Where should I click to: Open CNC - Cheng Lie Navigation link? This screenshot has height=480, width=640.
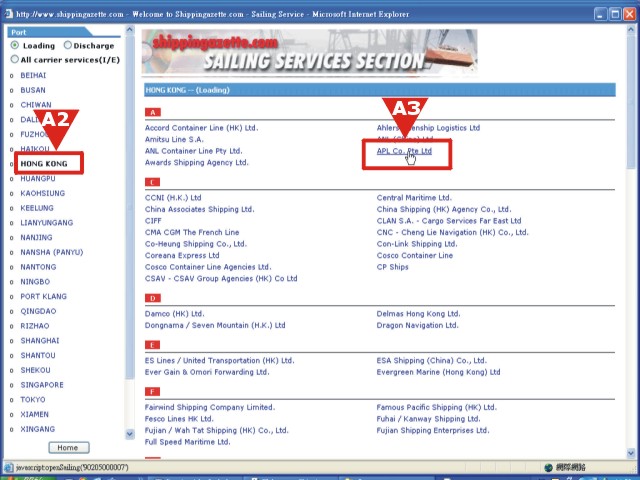click(453, 232)
